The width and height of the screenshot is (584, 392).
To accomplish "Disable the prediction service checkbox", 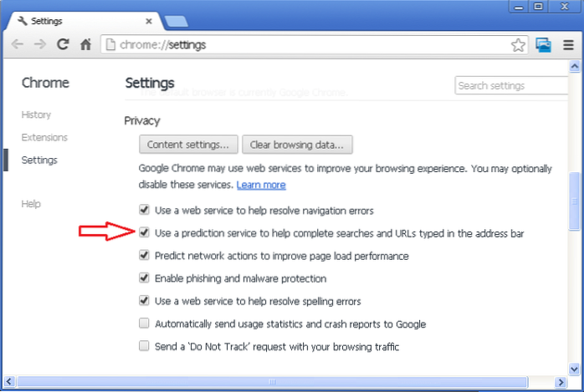I will click(145, 233).
